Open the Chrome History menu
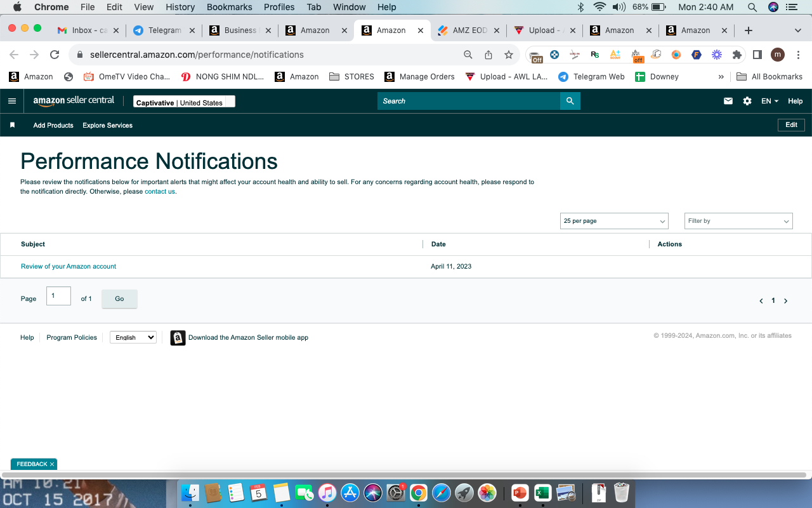This screenshot has width=812, height=508. [x=180, y=7]
